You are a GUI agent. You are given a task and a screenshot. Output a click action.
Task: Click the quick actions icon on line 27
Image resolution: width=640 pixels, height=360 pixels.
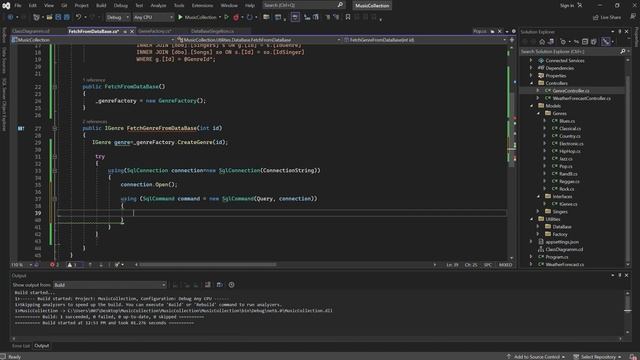[x=21, y=128]
